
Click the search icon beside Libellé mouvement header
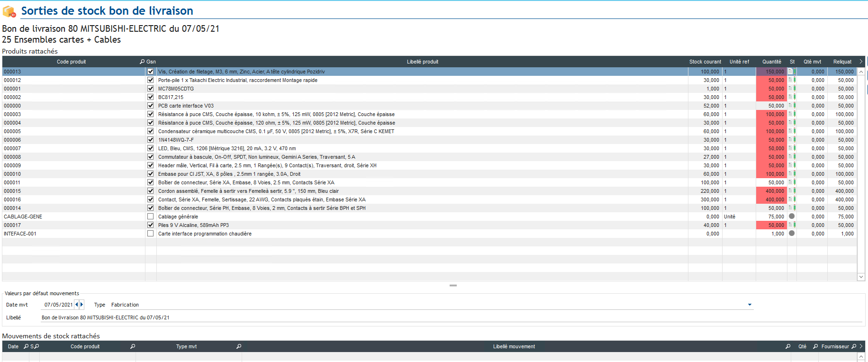tap(787, 346)
